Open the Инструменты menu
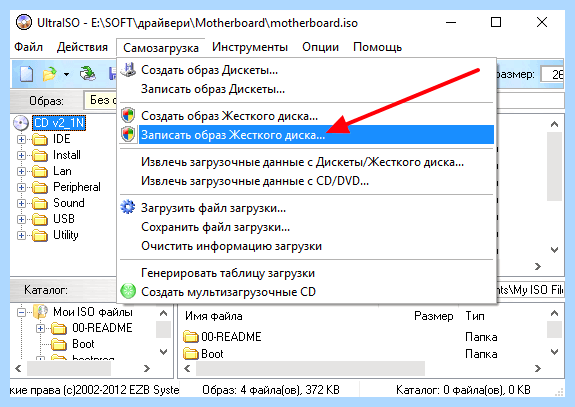Screen dimensions: 575x407 [x=250, y=47]
